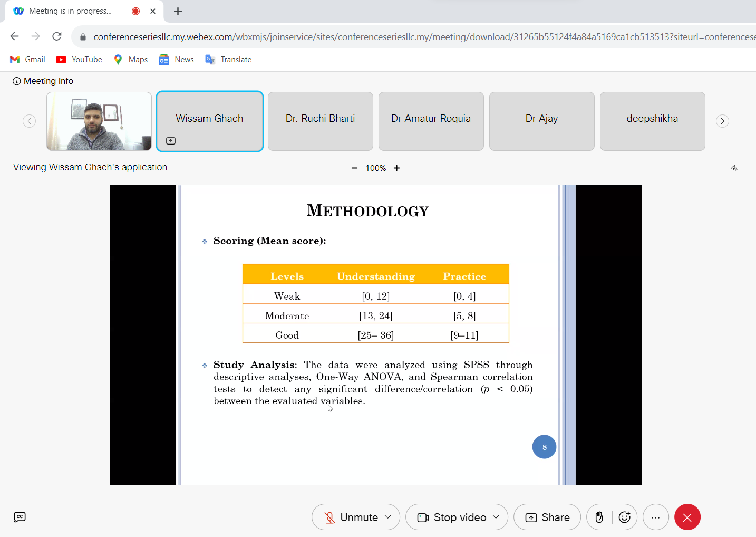
Task: Click the Share button
Action: pos(547,517)
